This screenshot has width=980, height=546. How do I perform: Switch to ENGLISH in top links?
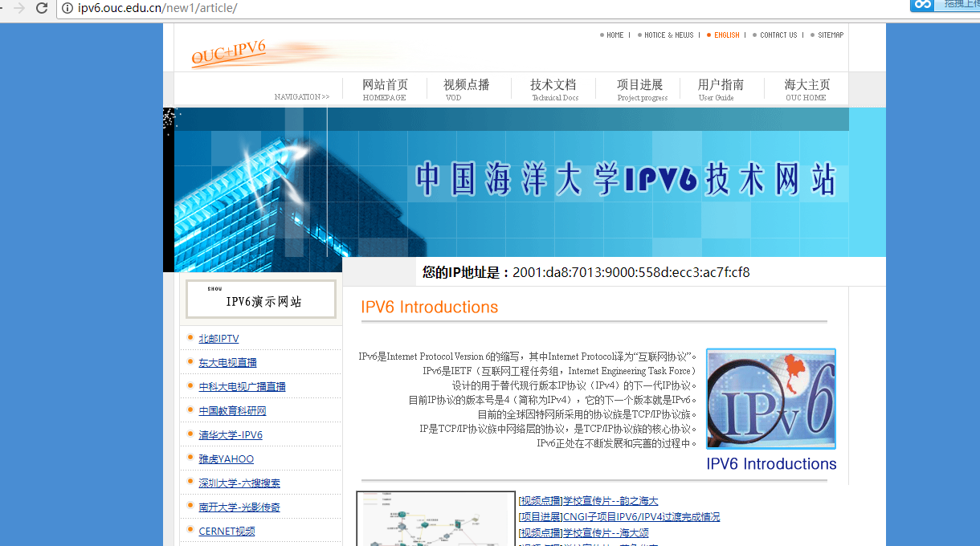pos(726,35)
